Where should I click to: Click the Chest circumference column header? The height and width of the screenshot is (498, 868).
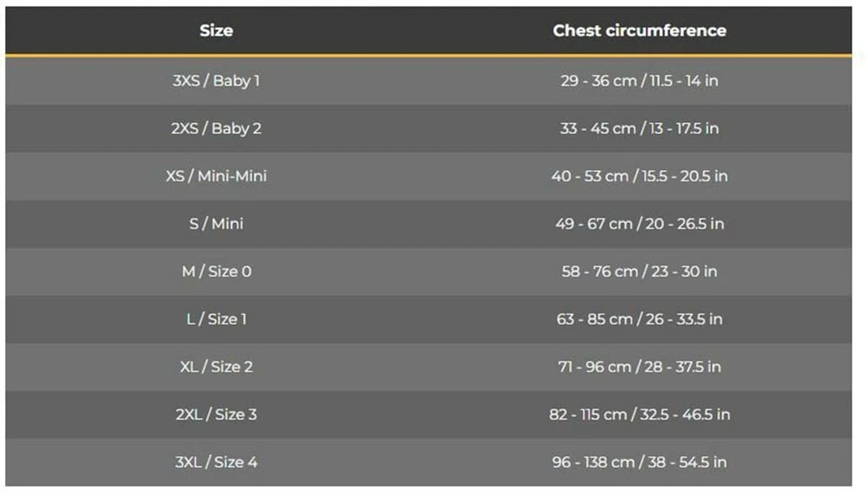(x=639, y=30)
